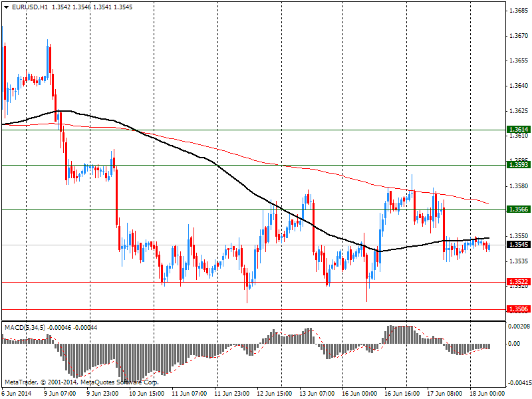The height and width of the screenshot is (399, 532).
Task: Click the 9 Jun 23:00 time label
Action: 102,394
